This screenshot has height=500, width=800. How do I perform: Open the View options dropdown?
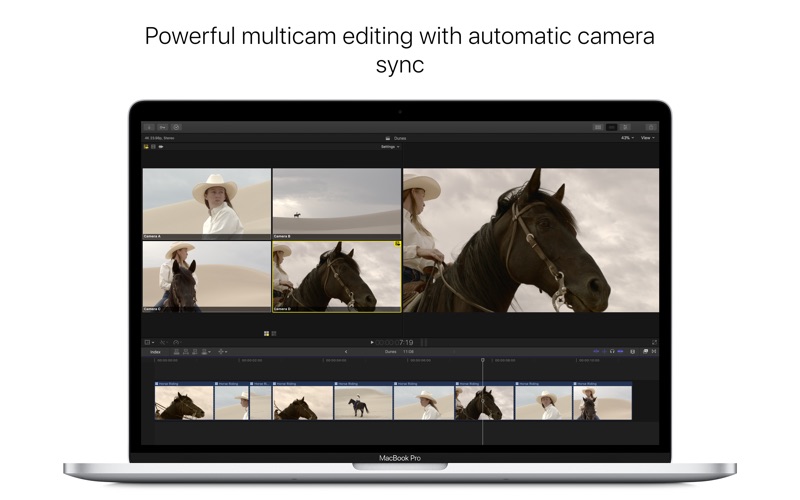[x=647, y=138]
